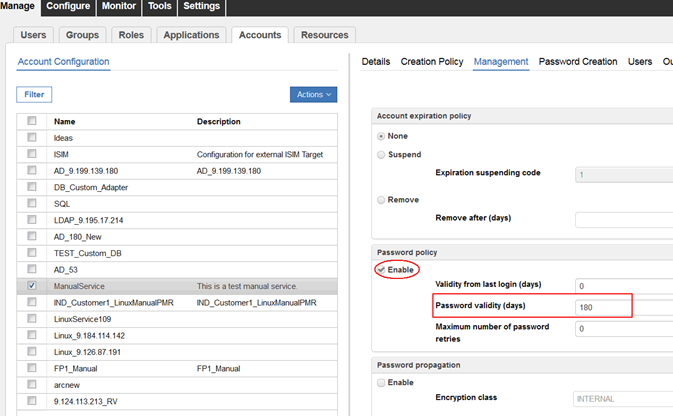Image resolution: width=673 pixels, height=416 pixels.
Task: Select Suspend account expiration radio button
Action: (x=381, y=155)
